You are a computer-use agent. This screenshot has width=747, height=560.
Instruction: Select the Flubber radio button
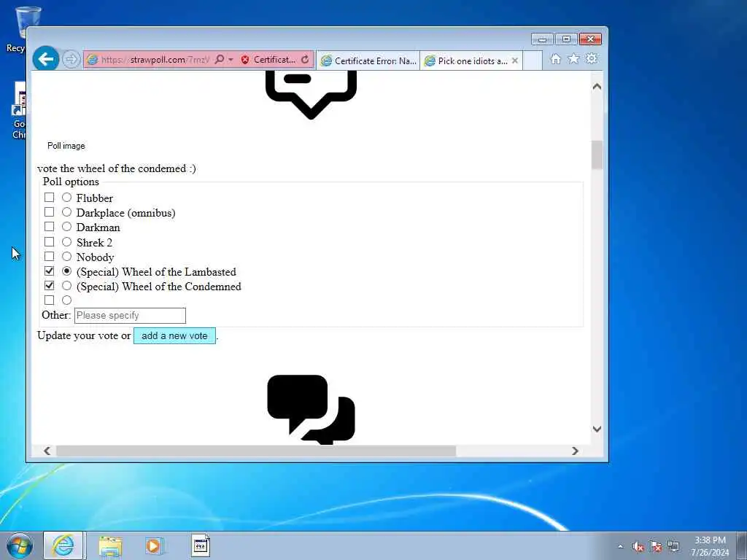(66, 197)
